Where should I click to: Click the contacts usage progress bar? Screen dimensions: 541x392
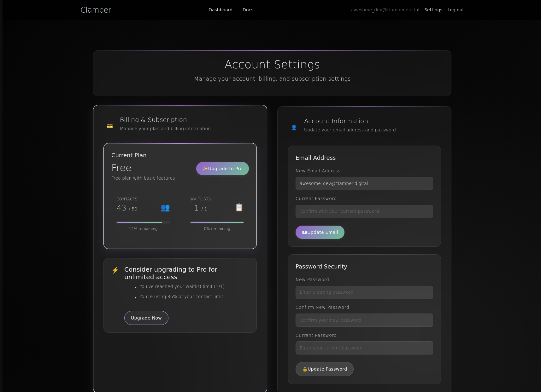click(143, 222)
